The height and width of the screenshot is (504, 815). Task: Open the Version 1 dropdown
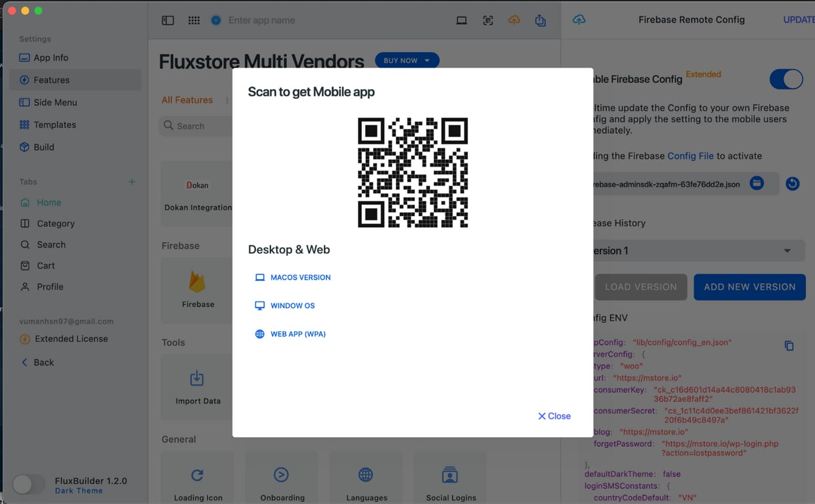point(699,251)
